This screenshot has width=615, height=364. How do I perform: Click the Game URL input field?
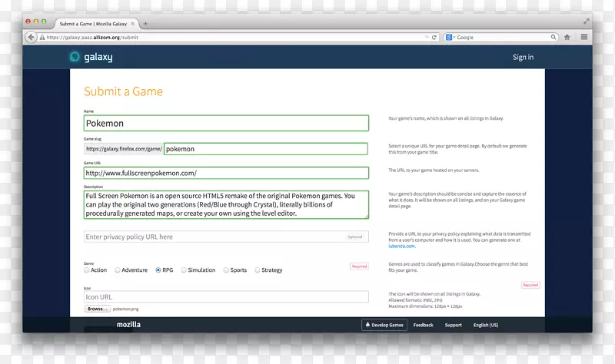coord(226,173)
